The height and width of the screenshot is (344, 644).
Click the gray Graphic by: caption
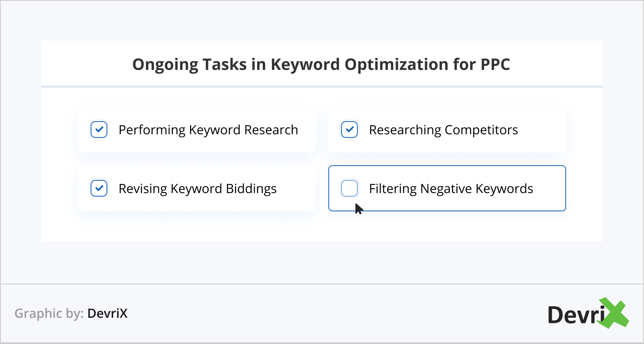coord(49,313)
